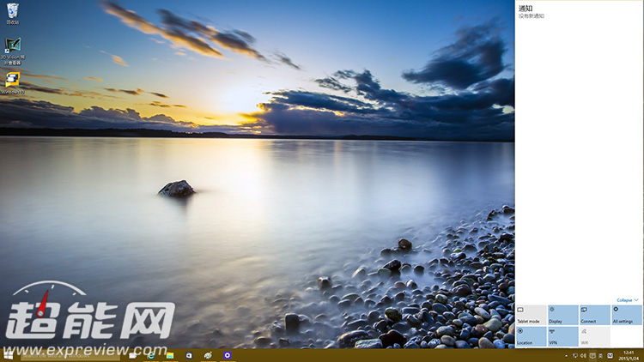Image resolution: width=644 pixels, height=362 pixels.
Task: Toggle the Wifi quick action tile
Action: [594, 336]
